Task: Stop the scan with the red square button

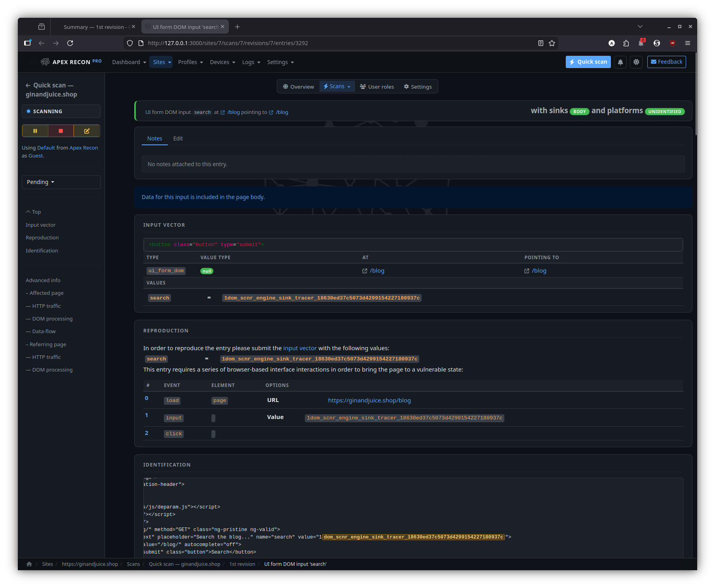Action: (x=61, y=131)
